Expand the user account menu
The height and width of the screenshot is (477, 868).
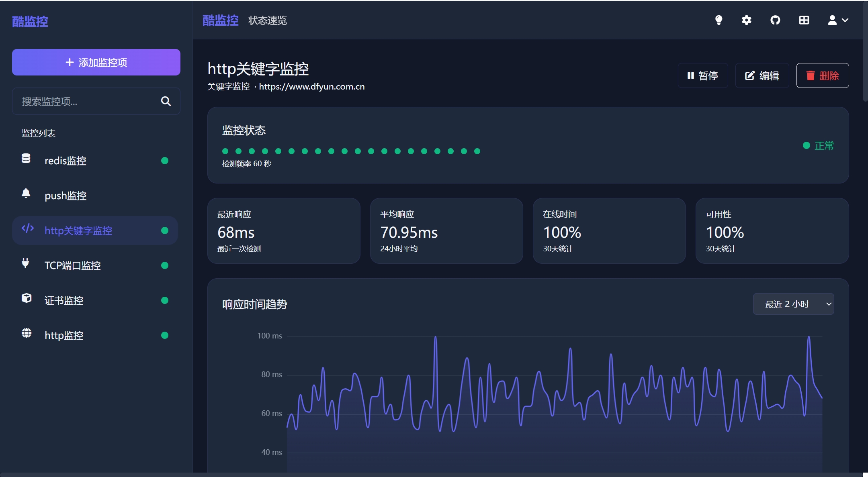click(x=838, y=20)
